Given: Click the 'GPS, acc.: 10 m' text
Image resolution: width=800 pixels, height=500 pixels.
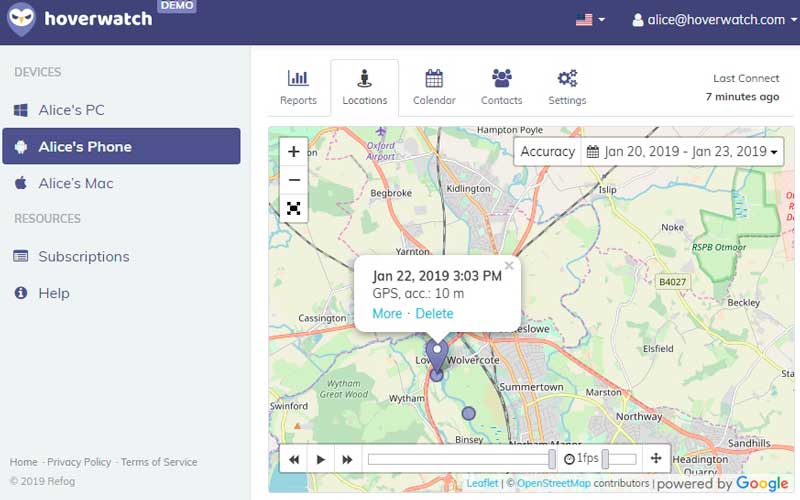Looking at the screenshot, I should tap(418, 293).
